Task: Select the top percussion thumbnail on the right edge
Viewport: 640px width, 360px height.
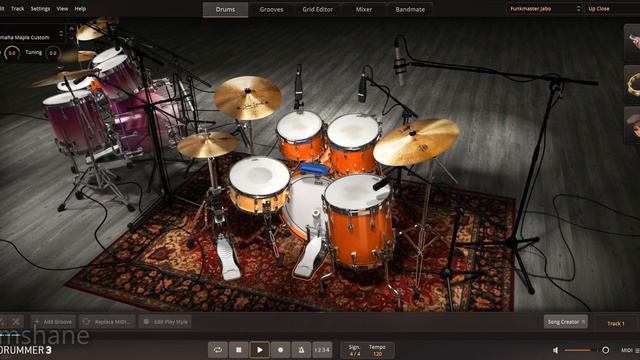Action: (633, 43)
